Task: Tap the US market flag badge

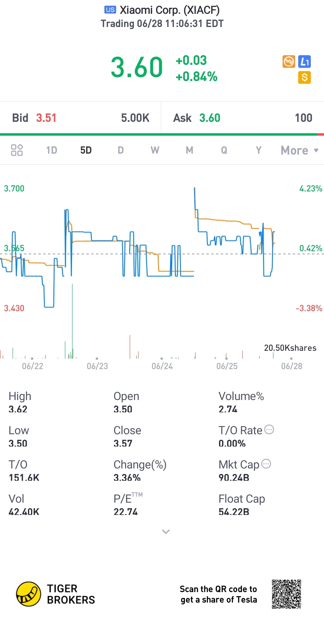Action: pyautogui.click(x=110, y=10)
